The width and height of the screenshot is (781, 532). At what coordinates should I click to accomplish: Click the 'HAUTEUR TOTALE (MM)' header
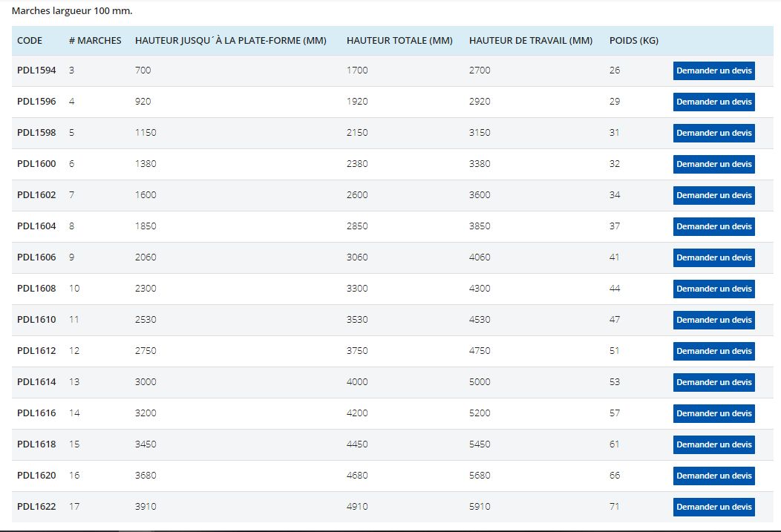pyautogui.click(x=399, y=40)
